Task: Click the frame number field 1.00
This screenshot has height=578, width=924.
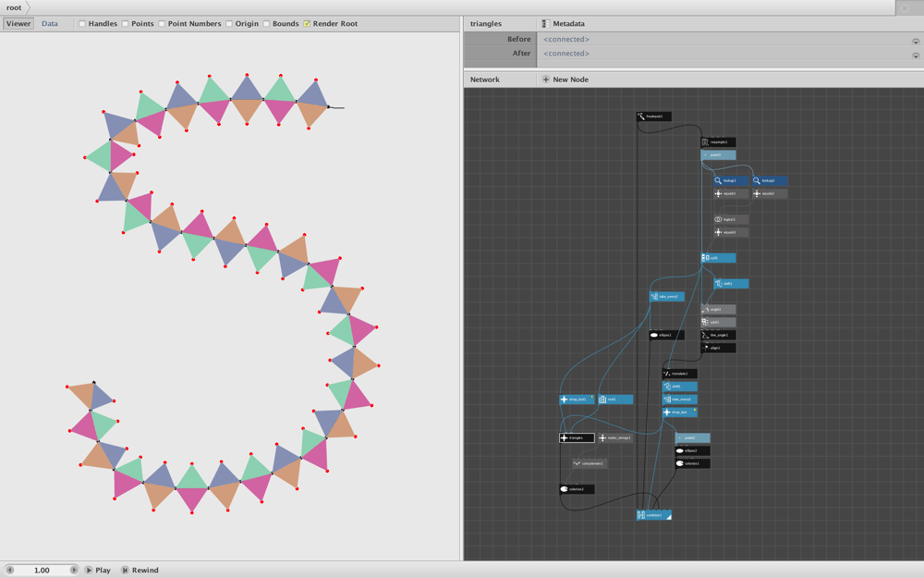Action: click(x=42, y=571)
